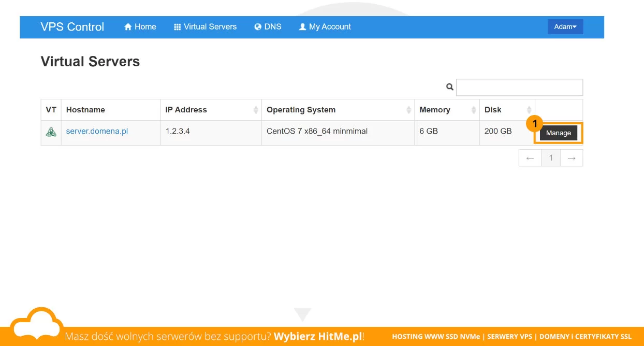This screenshot has width=644, height=346.
Task: Focus the server search input field
Action: 519,87
